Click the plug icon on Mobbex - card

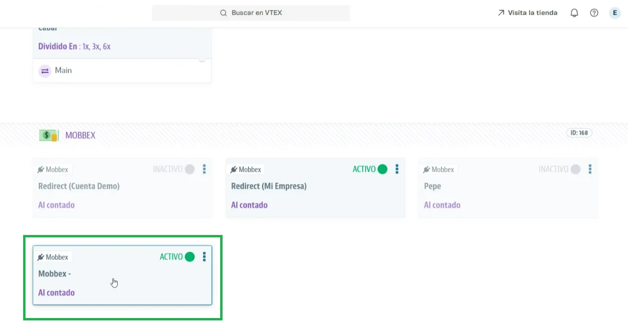[x=41, y=258]
